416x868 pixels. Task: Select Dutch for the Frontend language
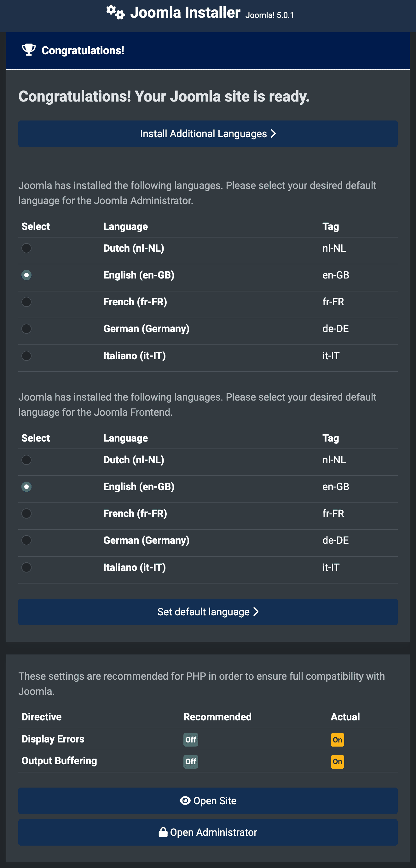pyautogui.click(x=26, y=460)
